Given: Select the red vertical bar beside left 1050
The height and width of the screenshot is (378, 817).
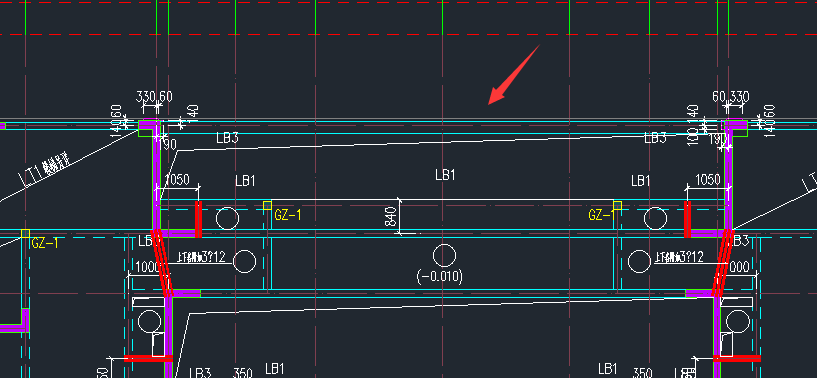Looking at the screenshot, I should (x=198, y=220).
